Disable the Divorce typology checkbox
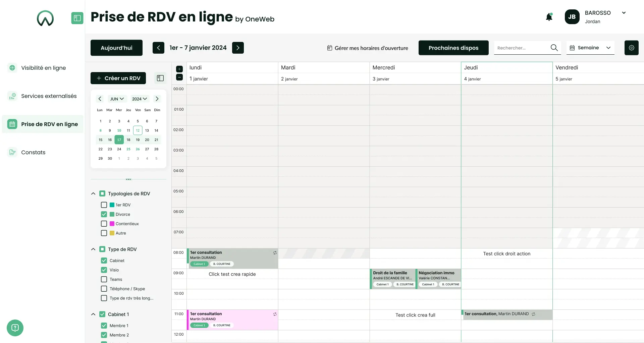The width and height of the screenshot is (644, 343). 104,214
